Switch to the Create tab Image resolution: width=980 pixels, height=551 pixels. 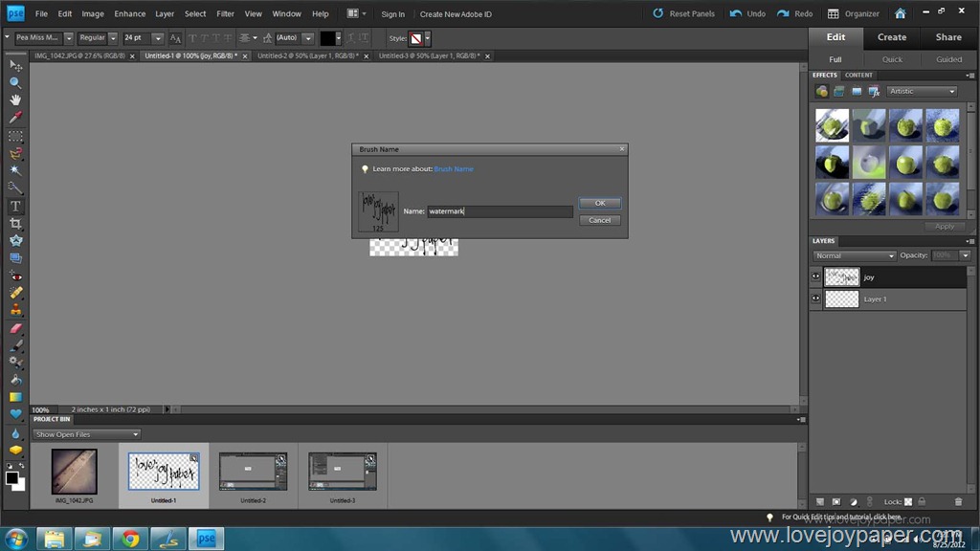(892, 37)
